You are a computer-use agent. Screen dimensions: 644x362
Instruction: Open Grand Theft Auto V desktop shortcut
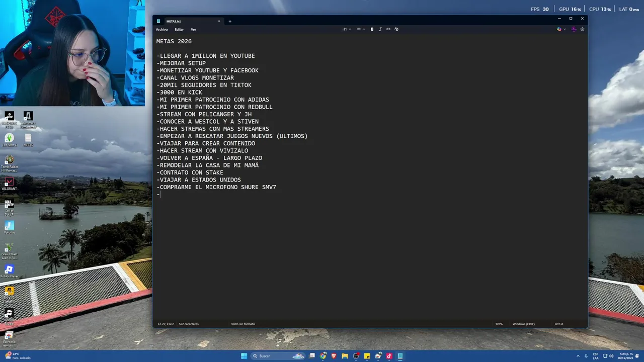9,251
